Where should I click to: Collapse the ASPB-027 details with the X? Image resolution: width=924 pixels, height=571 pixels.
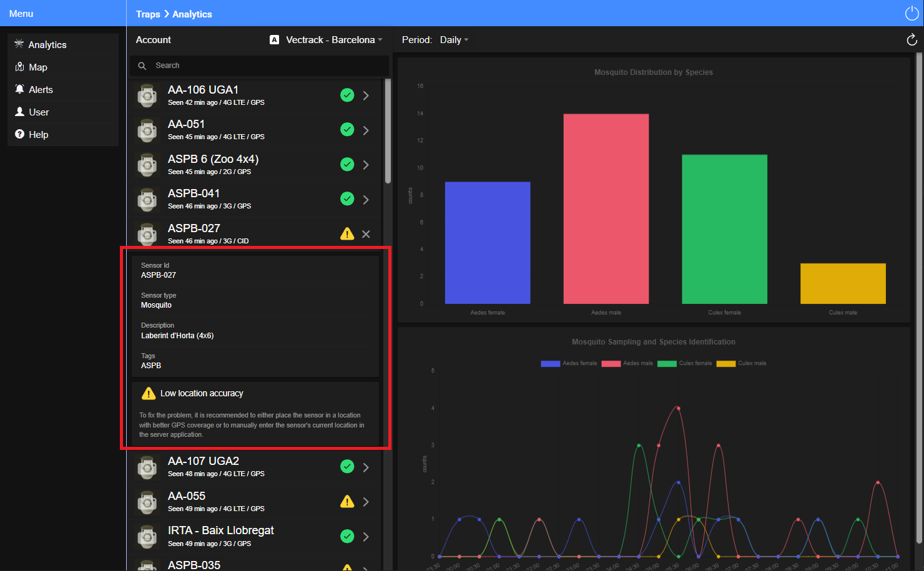[x=366, y=234]
